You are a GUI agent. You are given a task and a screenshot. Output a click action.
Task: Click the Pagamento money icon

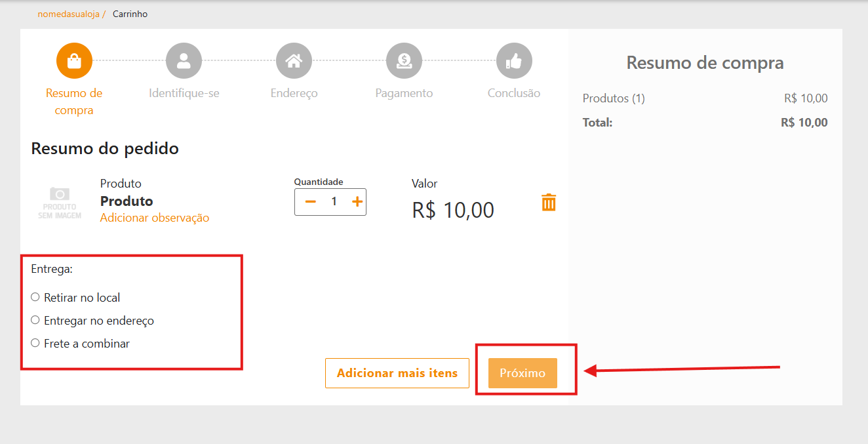(404, 60)
